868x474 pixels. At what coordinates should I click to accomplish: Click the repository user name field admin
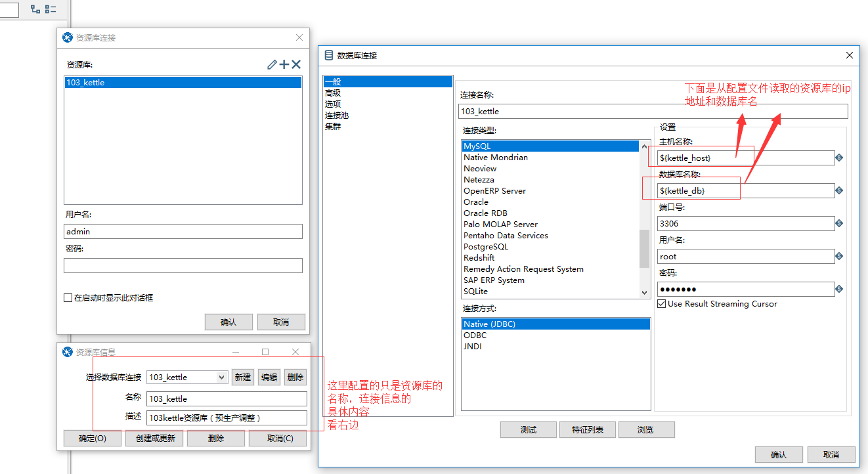point(183,231)
